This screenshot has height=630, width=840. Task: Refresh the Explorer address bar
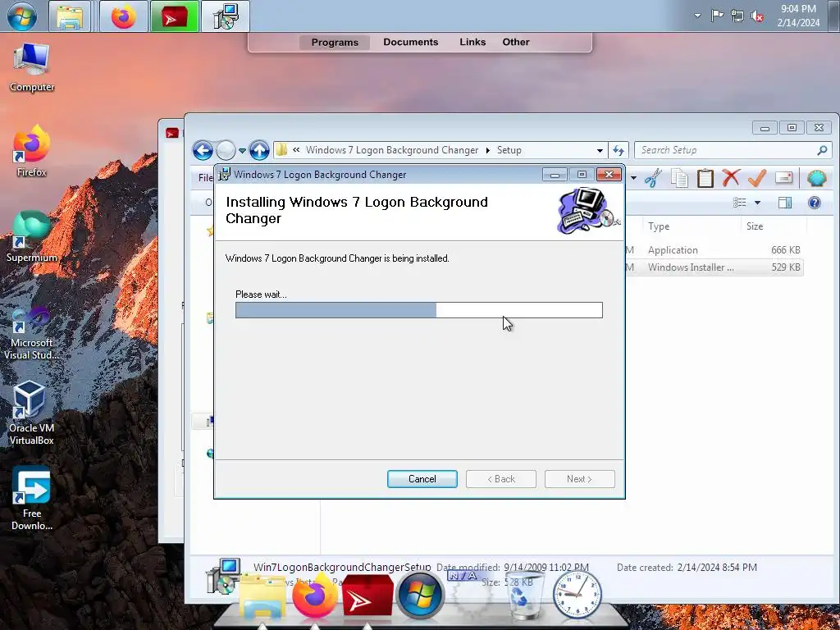619,151
